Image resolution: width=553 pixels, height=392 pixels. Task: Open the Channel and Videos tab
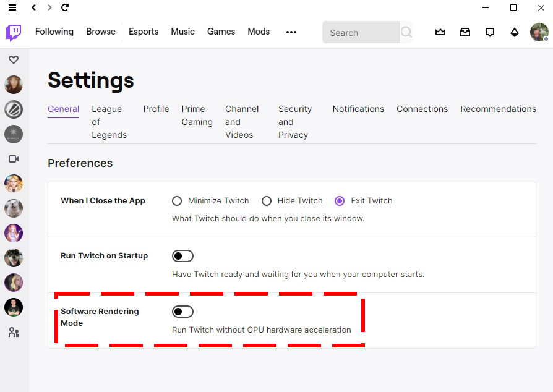pos(242,122)
